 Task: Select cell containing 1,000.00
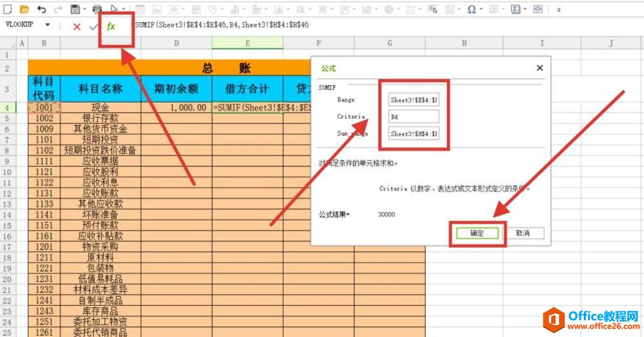point(176,108)
